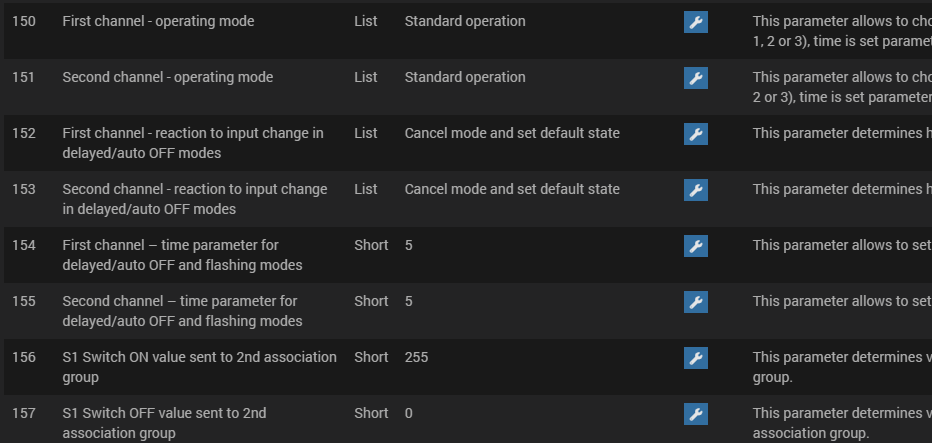Click wrench icon for parameter 151
The width and height of the screenshot is (932, 443).
click(695, 78)
